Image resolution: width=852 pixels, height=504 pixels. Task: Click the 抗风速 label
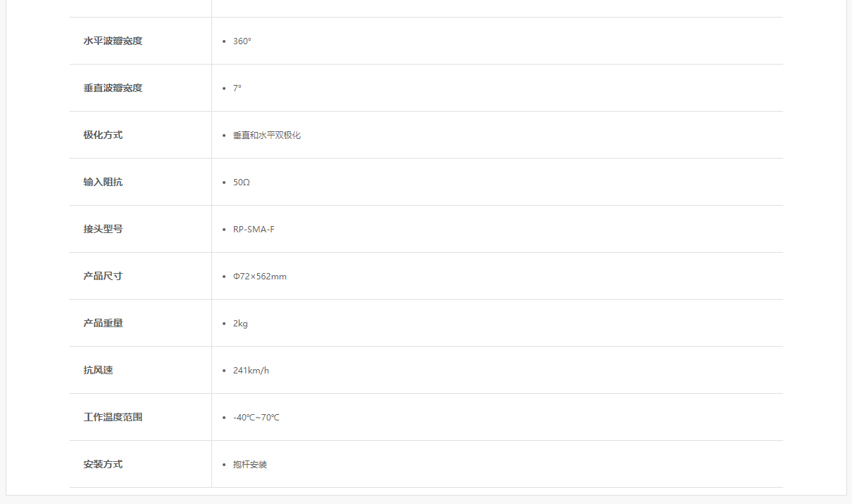[98, 370]
